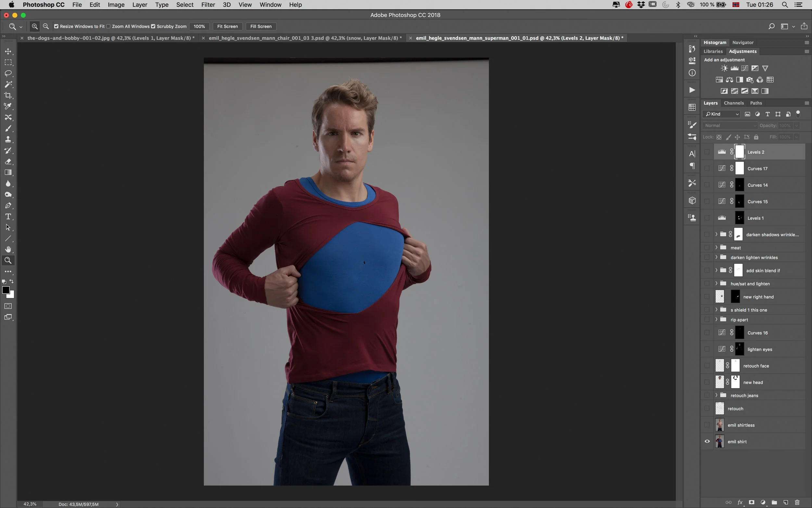Expand the s shield 1 this one group

(x=716, y=309)
